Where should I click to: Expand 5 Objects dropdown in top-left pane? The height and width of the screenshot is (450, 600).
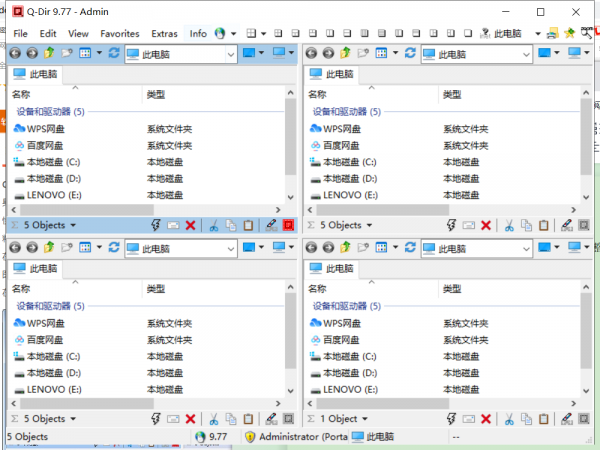(x=73, y=225)
